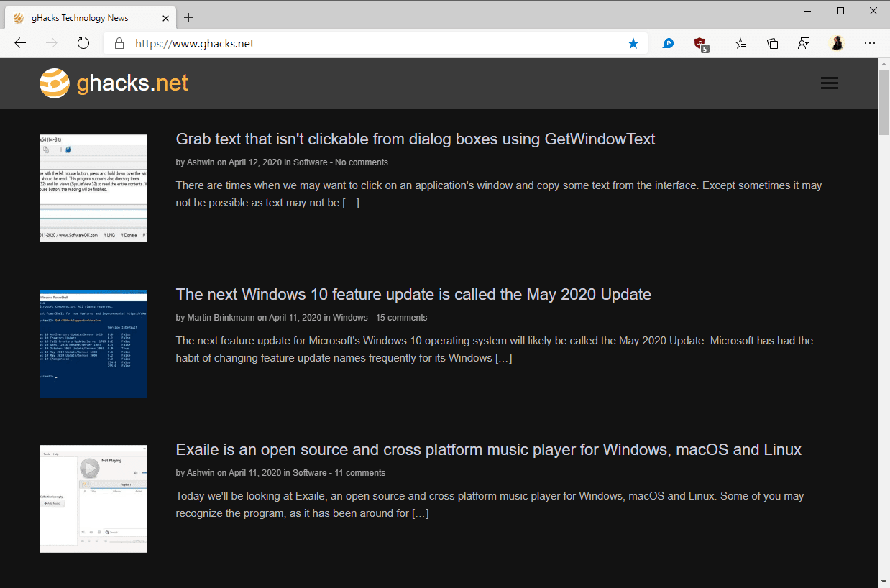Screen dimensions: 890x588
Task: Open the Exaile player thumbnail
Action: (x=93, y=499)
